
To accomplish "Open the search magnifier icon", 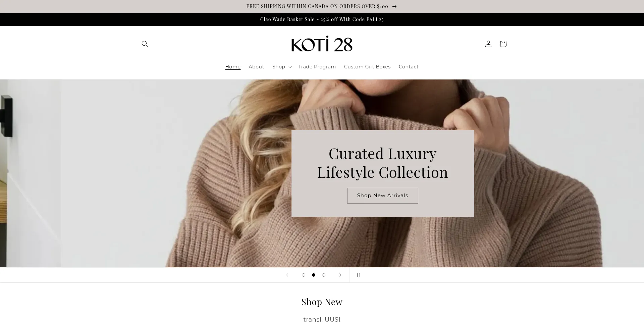I will [145, 44].
